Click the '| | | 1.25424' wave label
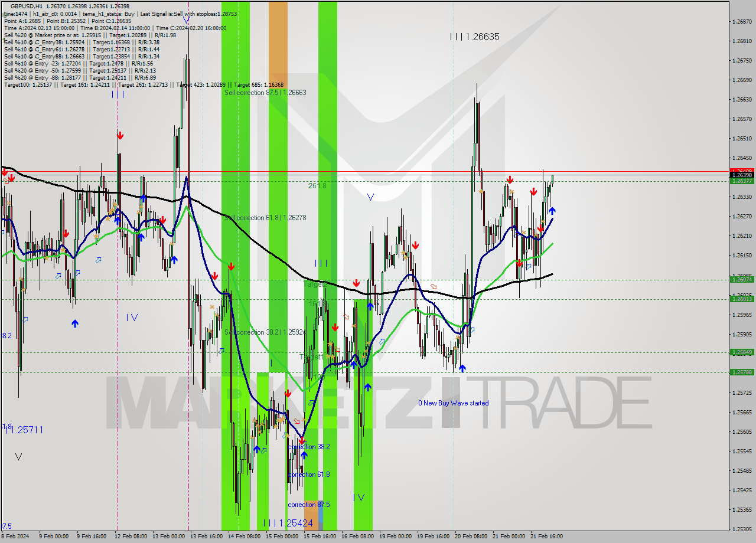Screen dimensions: 756x543 tap(288, 523)
